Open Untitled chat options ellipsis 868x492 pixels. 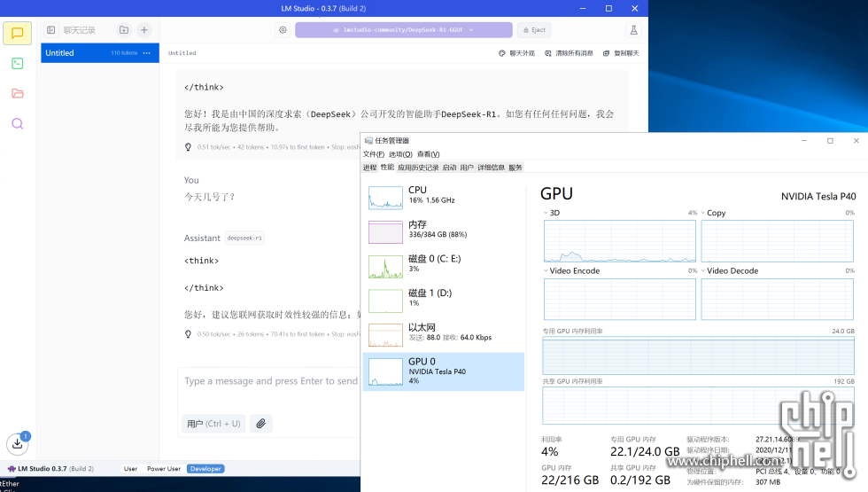[147, 53]
